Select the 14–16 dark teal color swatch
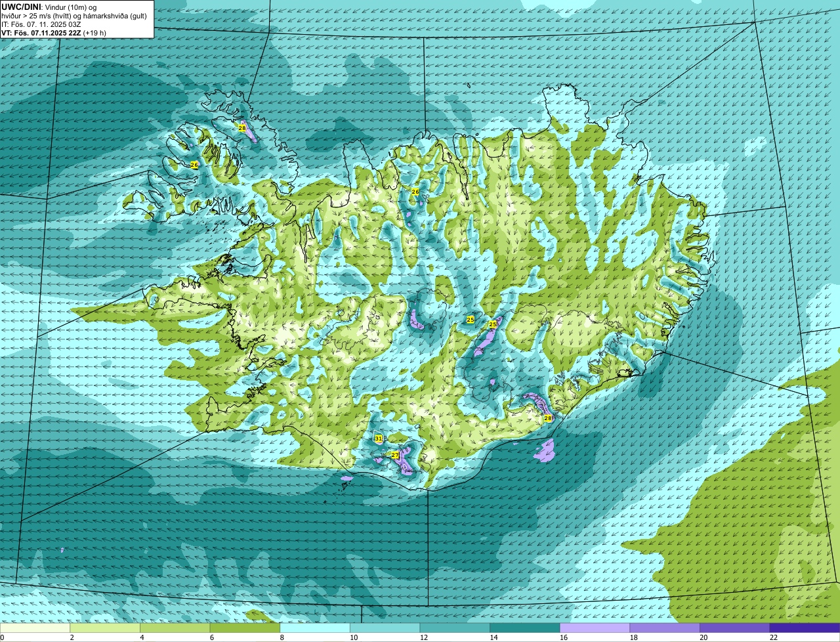Viewport: 840px width, 642px height. [525, 628]
